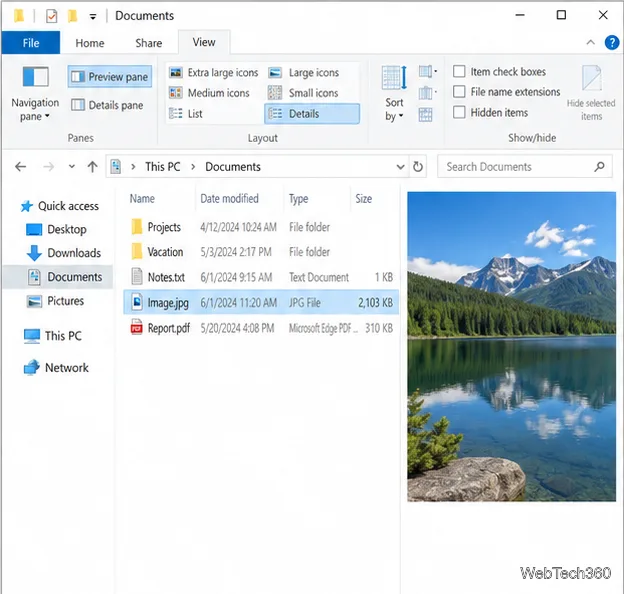The width and height of the screenshot is (624, 594).
Task: Toggle the Details pane button
Action: click(107, 105)
